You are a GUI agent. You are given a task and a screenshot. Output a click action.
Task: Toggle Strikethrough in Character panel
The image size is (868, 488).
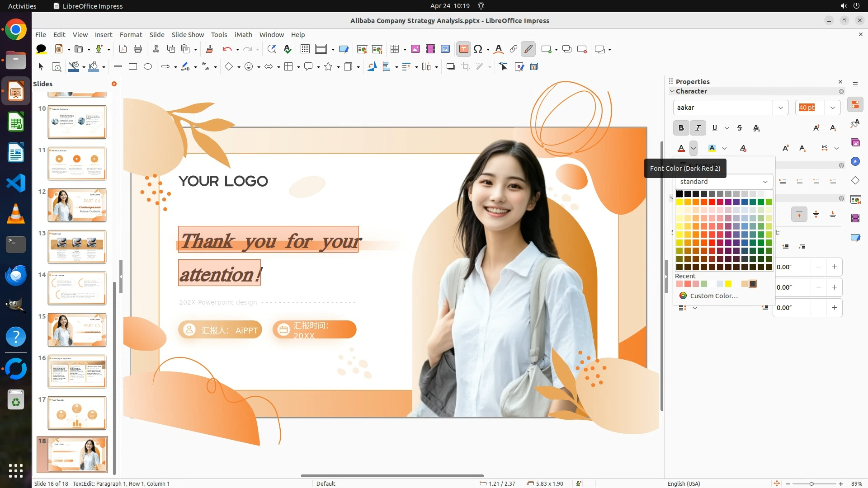click(x=740, y=128)
